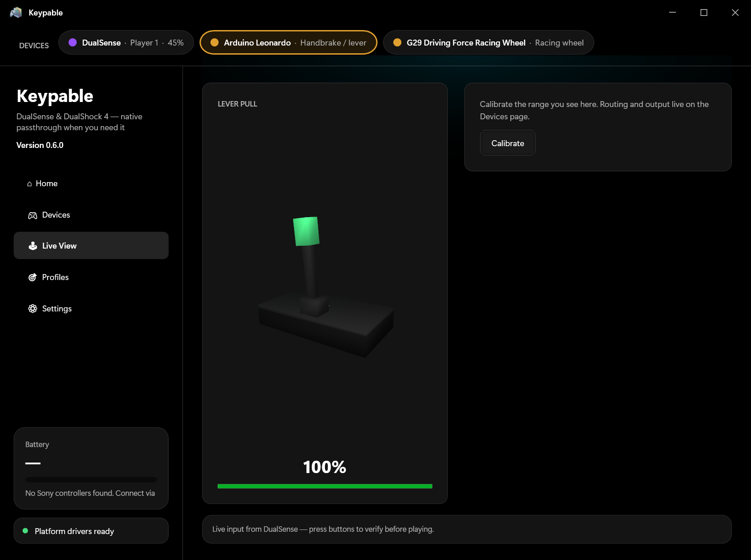The width and height of the screenshot is (751, 560).
Task: Select the G29 Driving Force Racing Wheel tab
Action: pyautogui.click(x=488, y=42)
